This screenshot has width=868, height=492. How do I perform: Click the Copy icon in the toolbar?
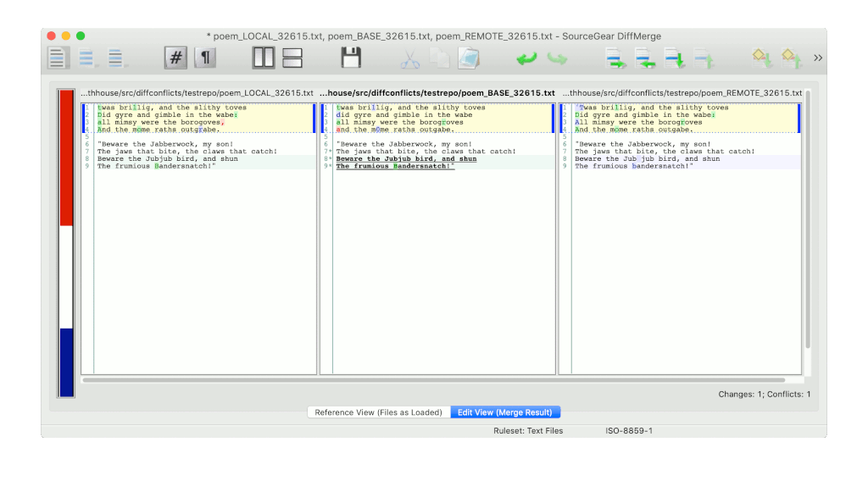point(440,58)
